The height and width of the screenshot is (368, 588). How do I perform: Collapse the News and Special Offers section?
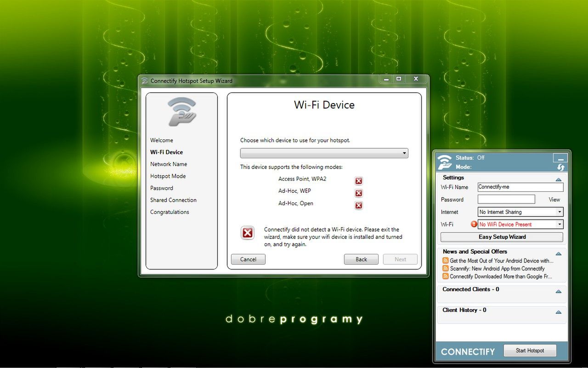559,253
